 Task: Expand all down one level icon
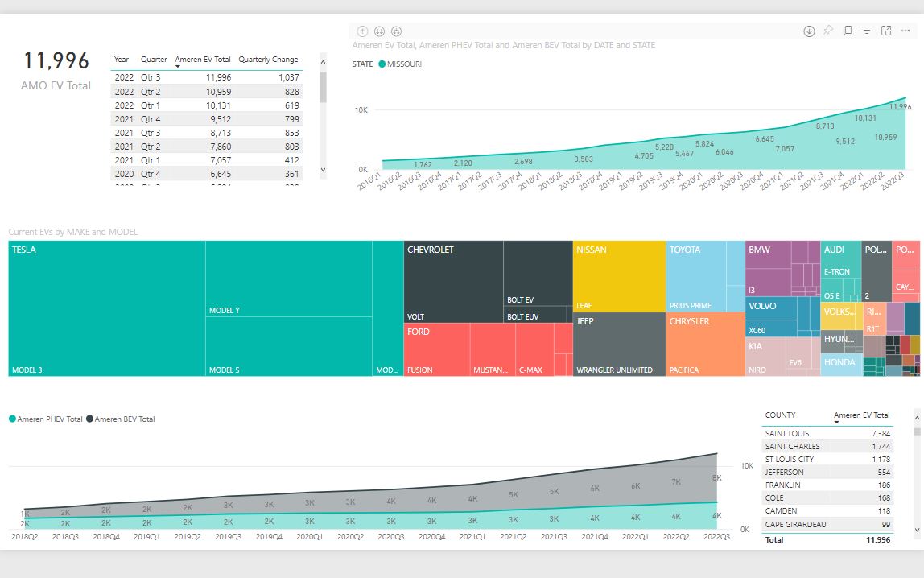pyautogui.click(x=397, y=31)
